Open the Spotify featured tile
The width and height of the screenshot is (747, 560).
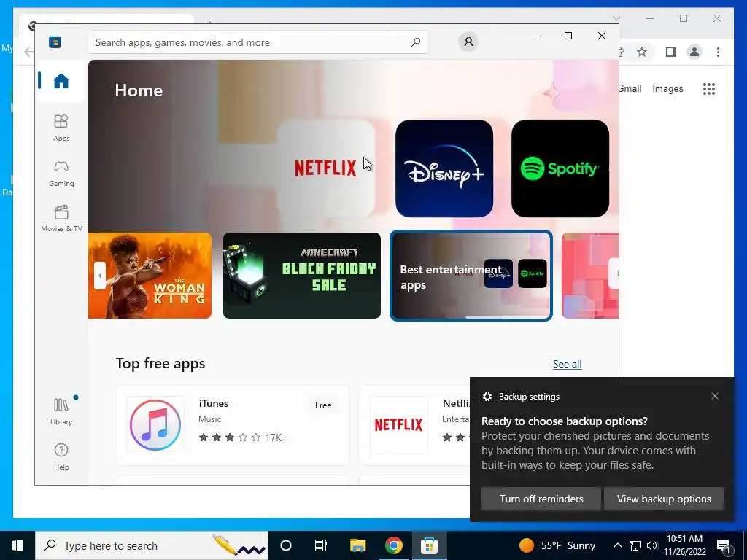560,168
